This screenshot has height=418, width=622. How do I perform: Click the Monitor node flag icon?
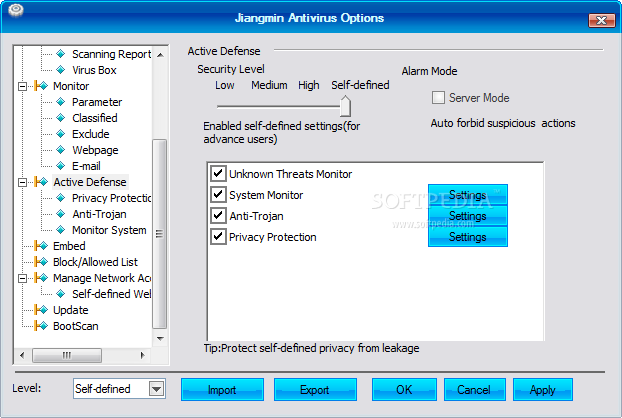point(41,86)
